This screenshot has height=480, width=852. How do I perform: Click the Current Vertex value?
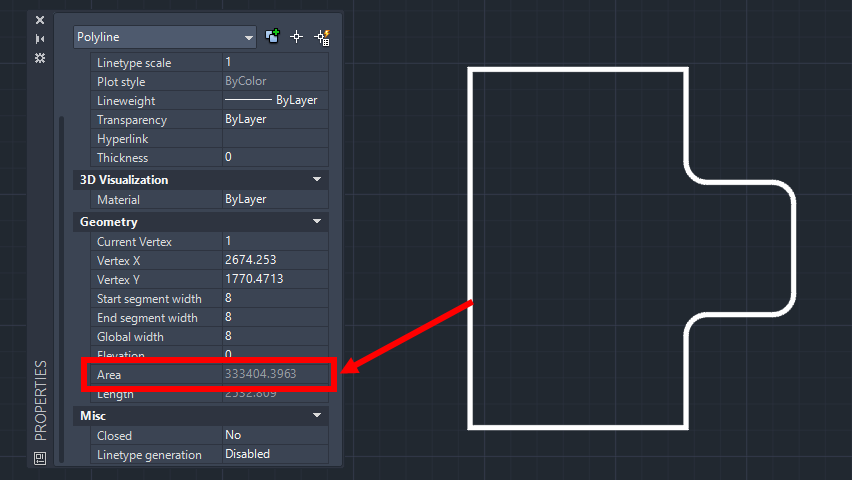point(275,241)
